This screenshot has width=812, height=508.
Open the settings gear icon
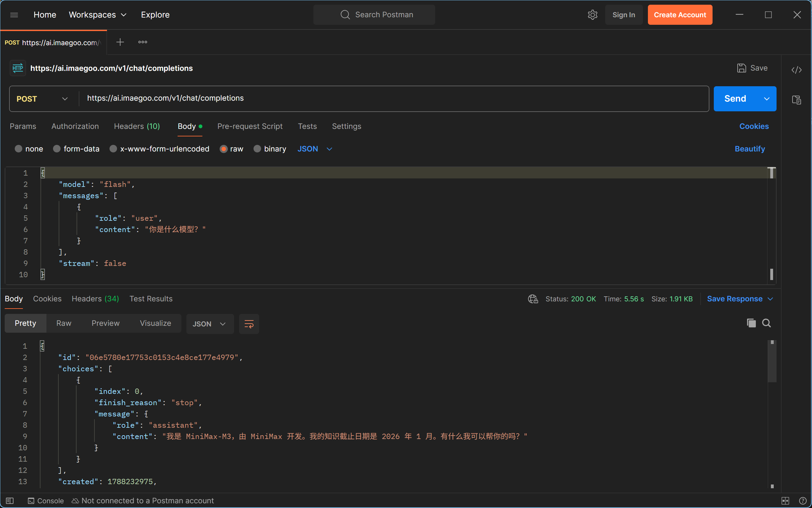(593, 15)
